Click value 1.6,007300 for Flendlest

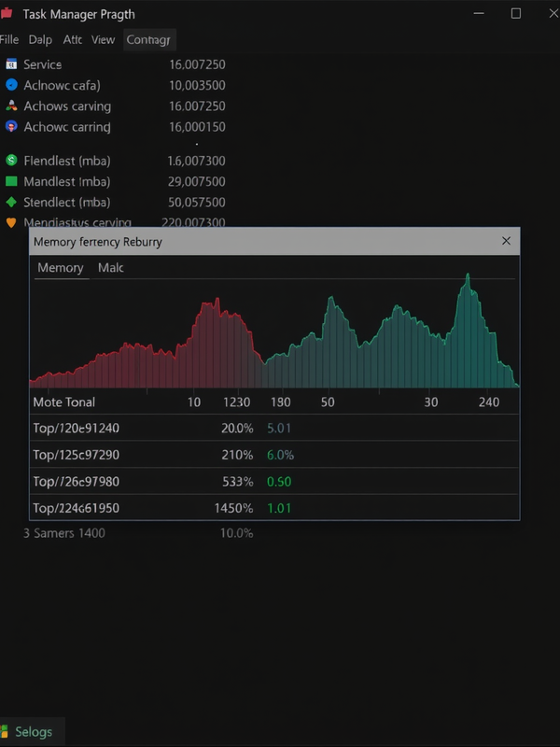[196, 161]
